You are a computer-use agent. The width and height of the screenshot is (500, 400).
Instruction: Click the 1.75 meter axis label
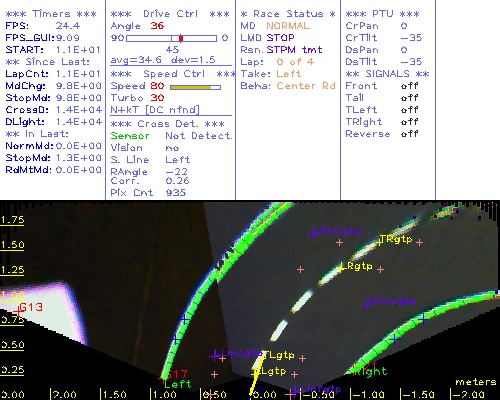[12, 220]
